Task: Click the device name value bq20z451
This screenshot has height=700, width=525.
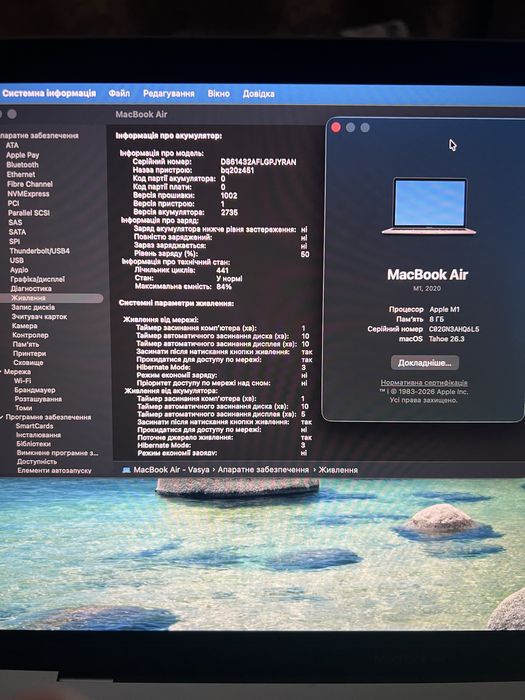Action: (238, 170)
